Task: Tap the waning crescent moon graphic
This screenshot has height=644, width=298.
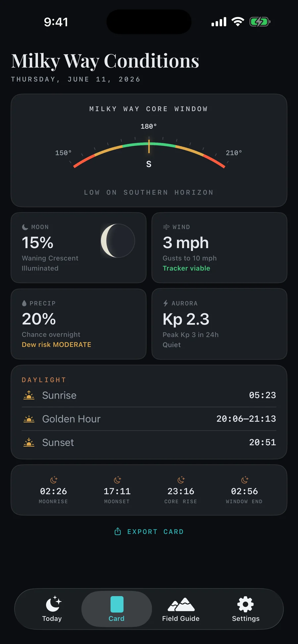Action: tap(118, 240)
